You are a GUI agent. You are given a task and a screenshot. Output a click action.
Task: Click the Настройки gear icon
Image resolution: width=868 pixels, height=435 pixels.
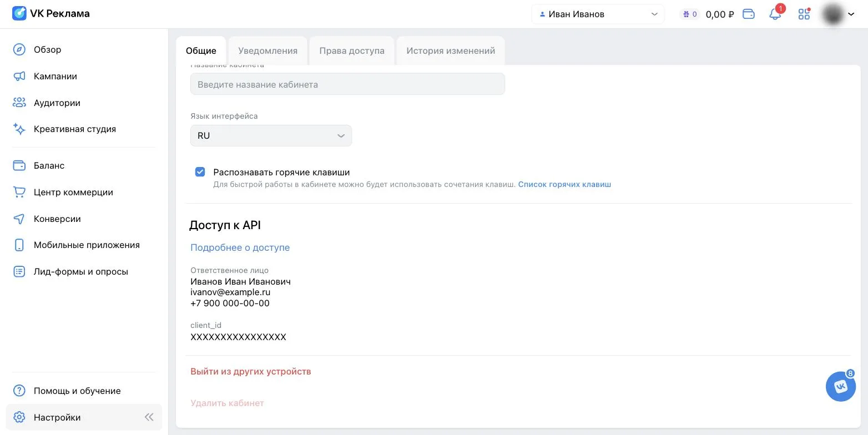pos(19,417)
